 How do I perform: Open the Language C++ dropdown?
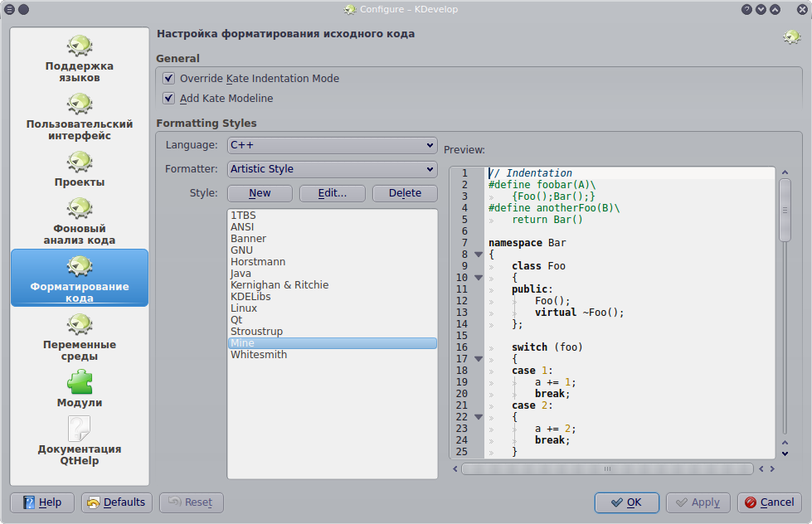333,145
